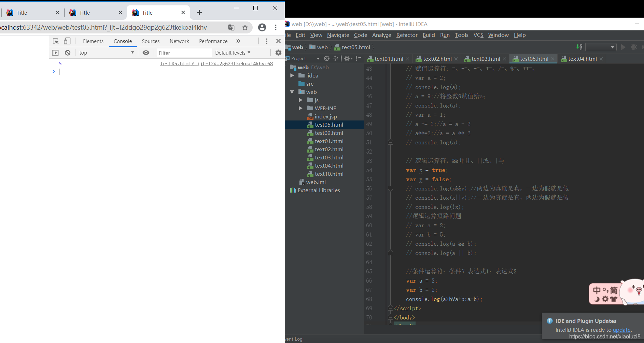The width and height of the screenshot is (644, 343).
Task: Show the console sidebar
Action: 55,53
